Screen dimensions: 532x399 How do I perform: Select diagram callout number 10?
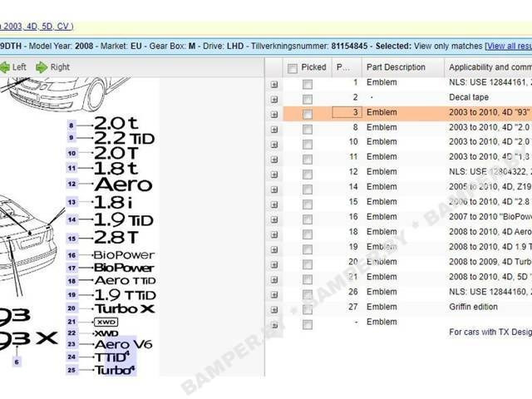[72, 153]
